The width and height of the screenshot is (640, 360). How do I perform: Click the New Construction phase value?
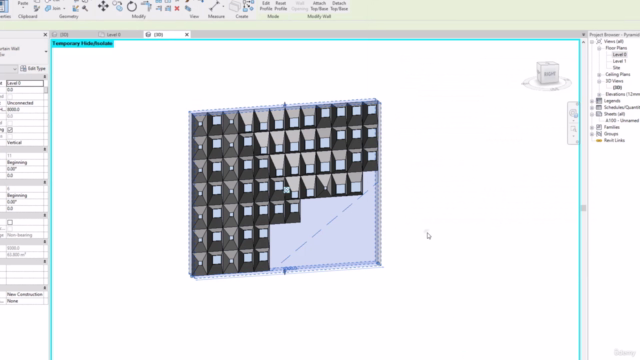pyautogui.click(x=24, y=294)
